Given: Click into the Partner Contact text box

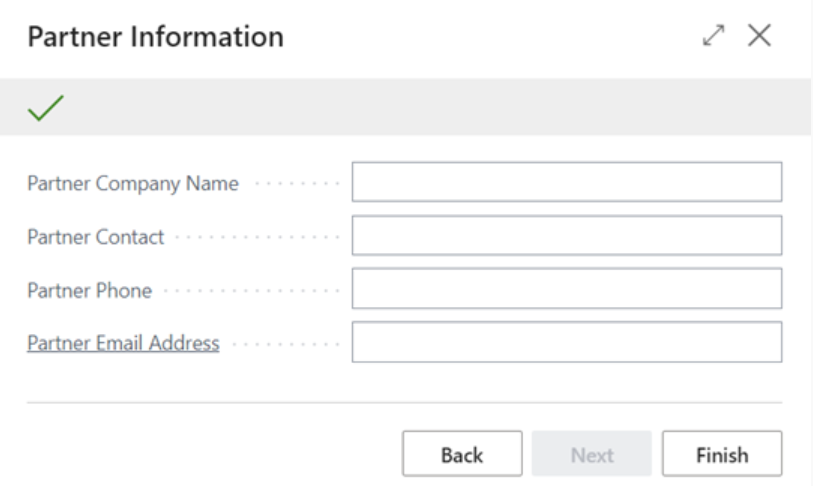Looking at the screenshot, I should (566, 236).
